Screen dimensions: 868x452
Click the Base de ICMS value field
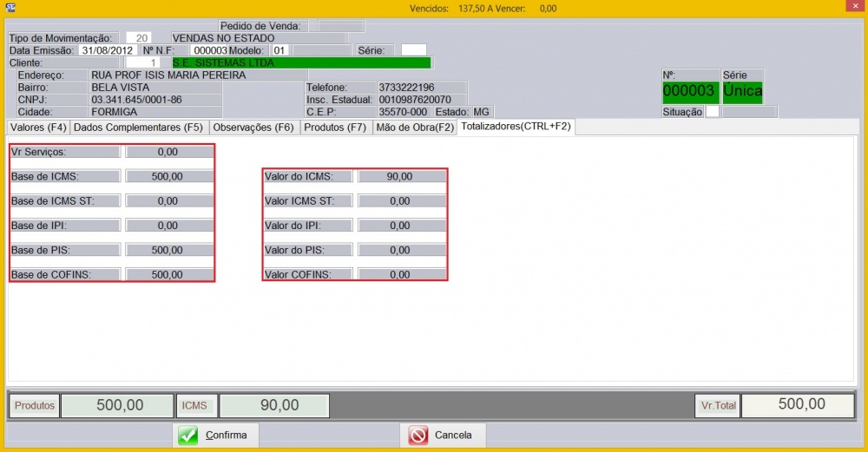169,177
